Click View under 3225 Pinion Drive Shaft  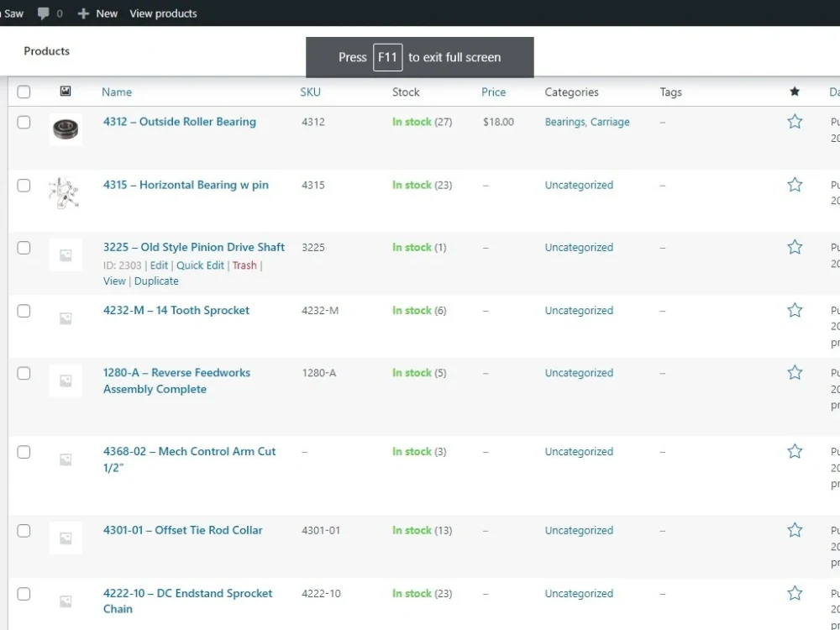pos(114,281)
